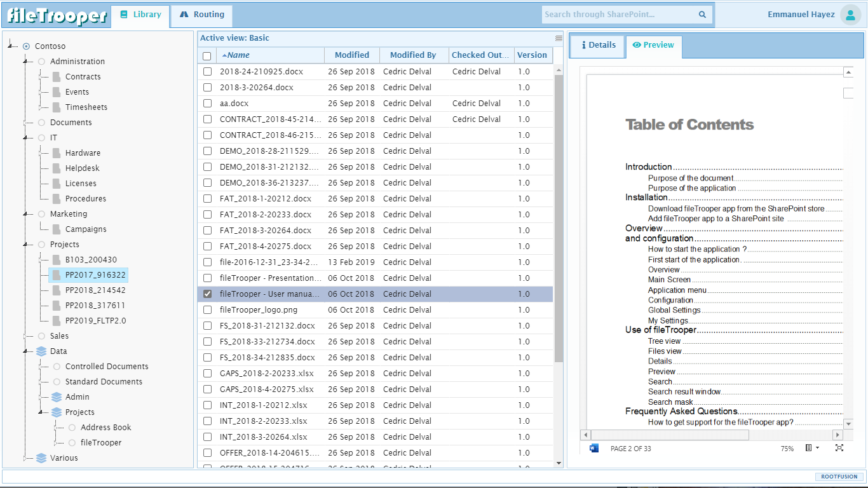Open the preview page layout menu icon
This screenshot has width=868, height=488.
[812, 448]
